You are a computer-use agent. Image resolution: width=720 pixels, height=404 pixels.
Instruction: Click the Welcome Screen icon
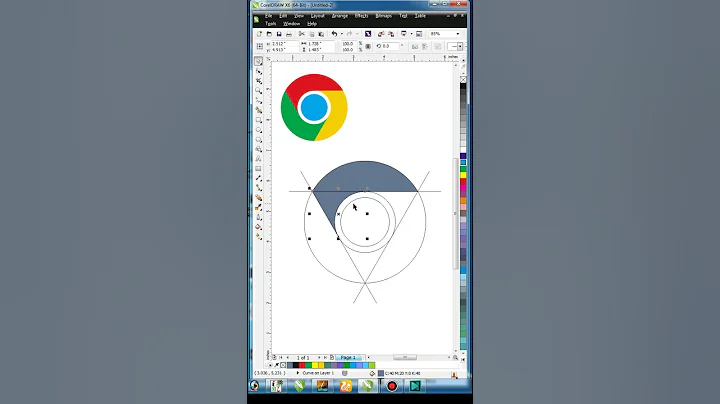(x=419, y=34)
